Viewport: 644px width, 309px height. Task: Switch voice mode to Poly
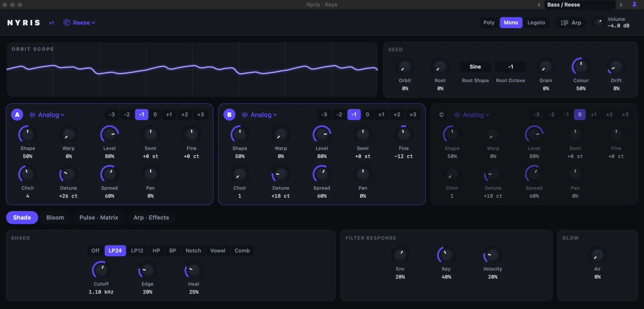(x=489, y=23)
